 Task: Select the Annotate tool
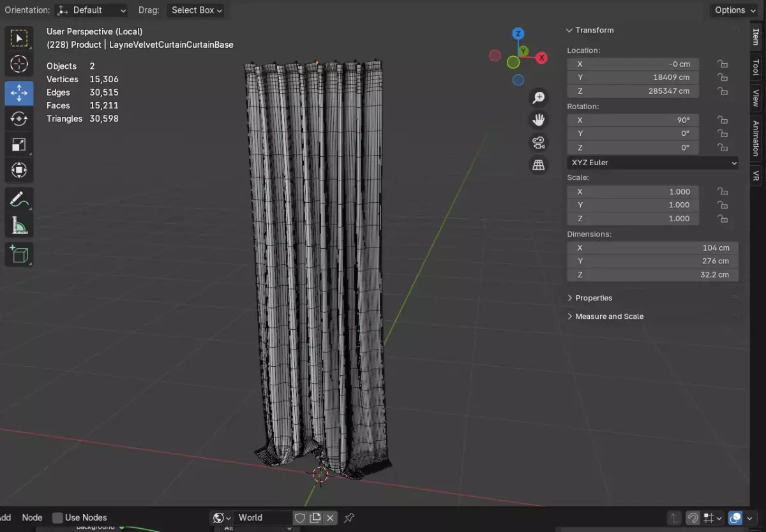click(x=19, y=200)
